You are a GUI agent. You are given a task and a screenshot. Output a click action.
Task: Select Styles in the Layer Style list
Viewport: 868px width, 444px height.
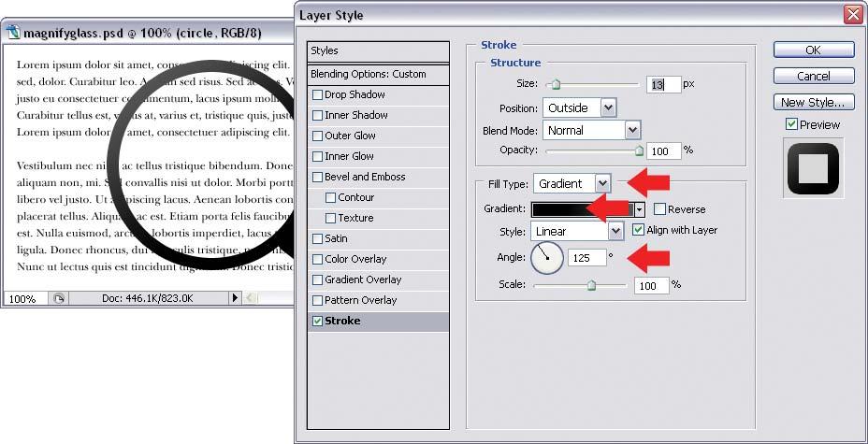pyautogui.click(x=378, y=50)
